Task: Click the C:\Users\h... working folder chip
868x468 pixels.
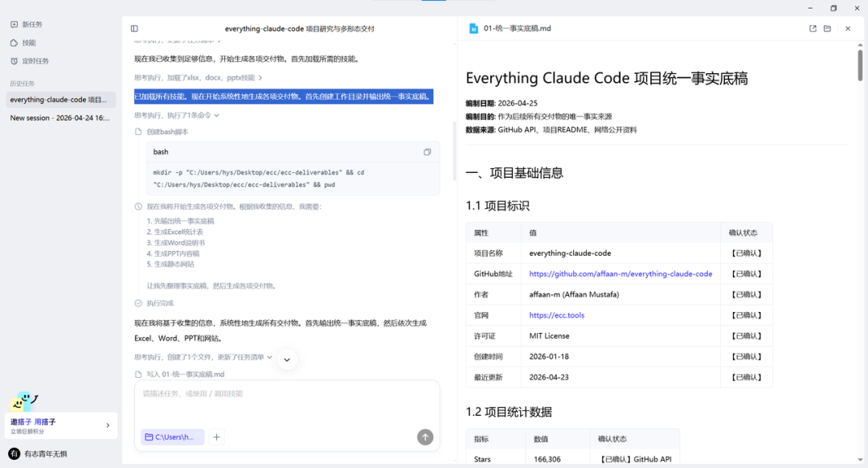Action: [x=172, y=437]
